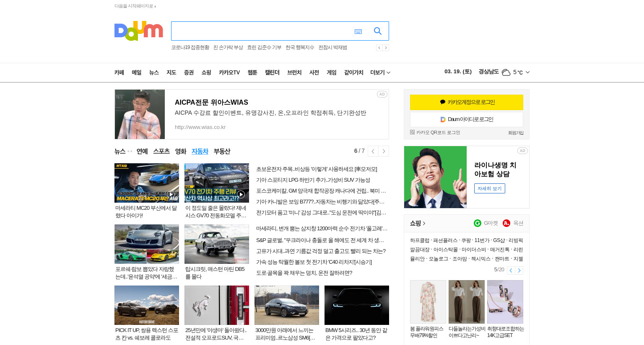
Task: Click AD badge on 라이나생명 banner
Action: click(522, 151)
